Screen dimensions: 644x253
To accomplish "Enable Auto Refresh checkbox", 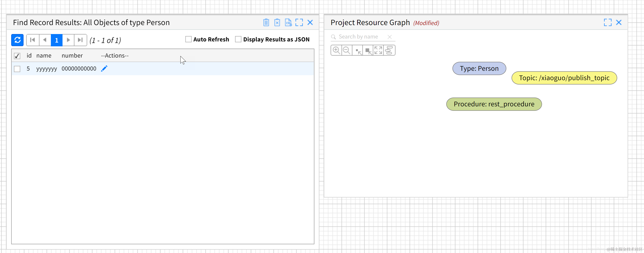I will coord(188,39).
